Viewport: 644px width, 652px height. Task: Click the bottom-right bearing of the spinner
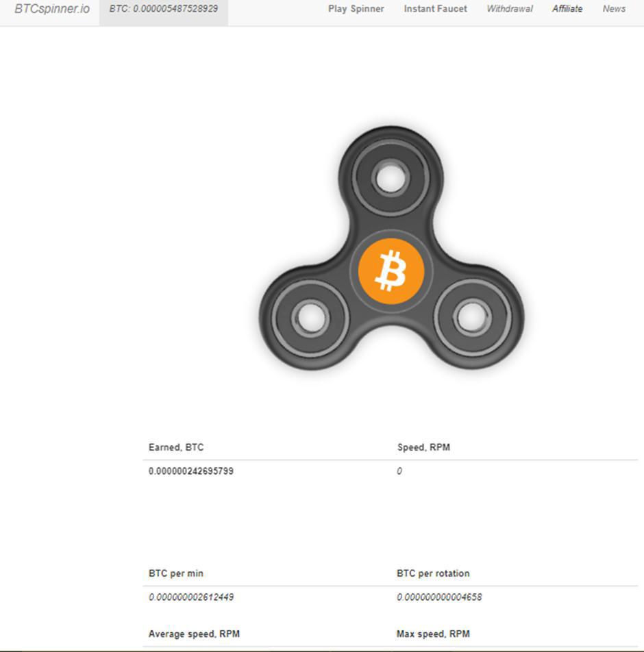point(473,318)
